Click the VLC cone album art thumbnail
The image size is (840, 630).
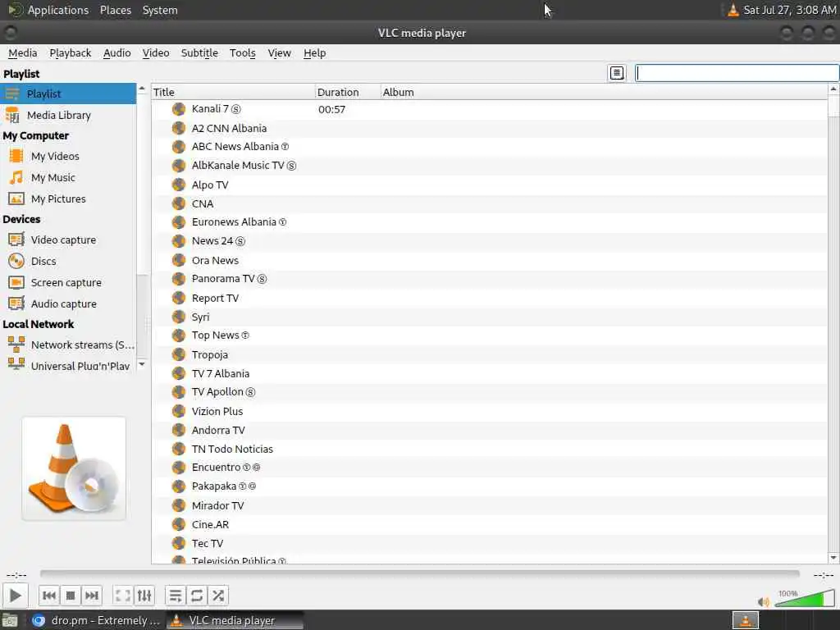click(74, 468)
